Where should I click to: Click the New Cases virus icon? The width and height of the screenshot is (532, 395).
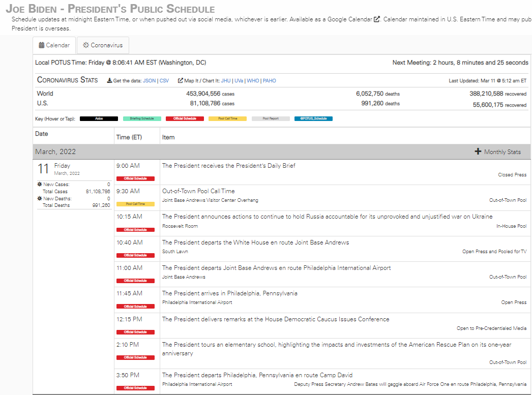pyautogui.click(x=40, y=185)
